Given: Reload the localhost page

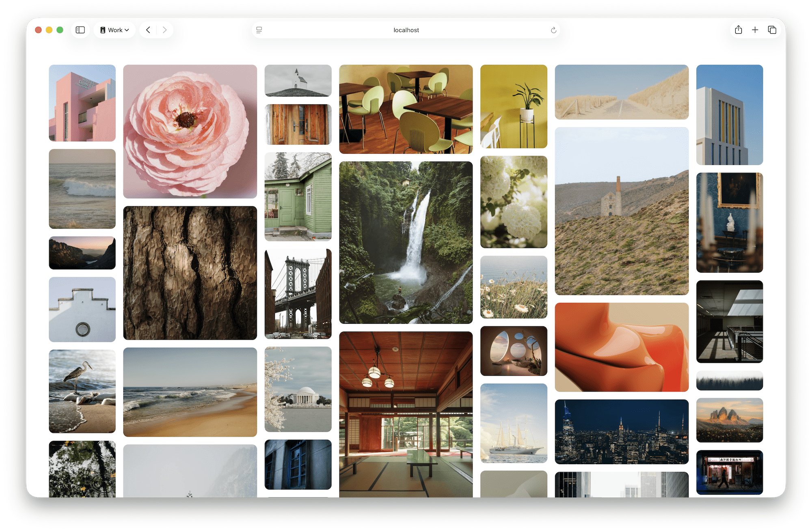Looking at the screenshot, I should [553, 30].
